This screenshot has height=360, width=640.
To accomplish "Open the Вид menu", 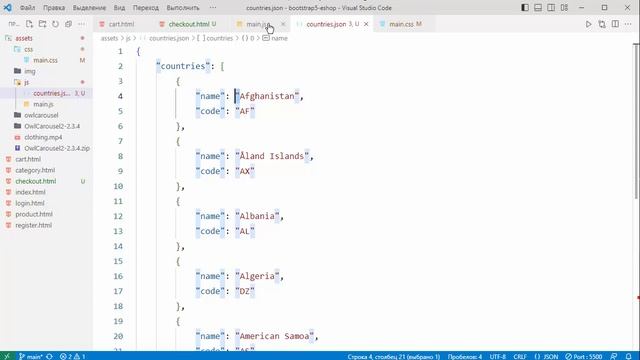I will pos(119,8).
